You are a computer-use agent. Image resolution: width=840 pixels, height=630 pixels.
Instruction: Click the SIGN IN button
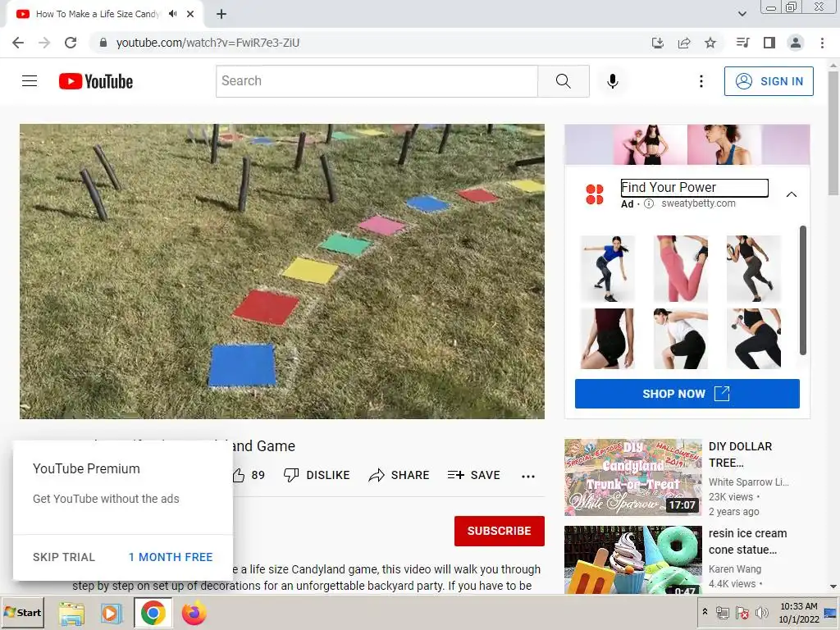pos(768,81)
